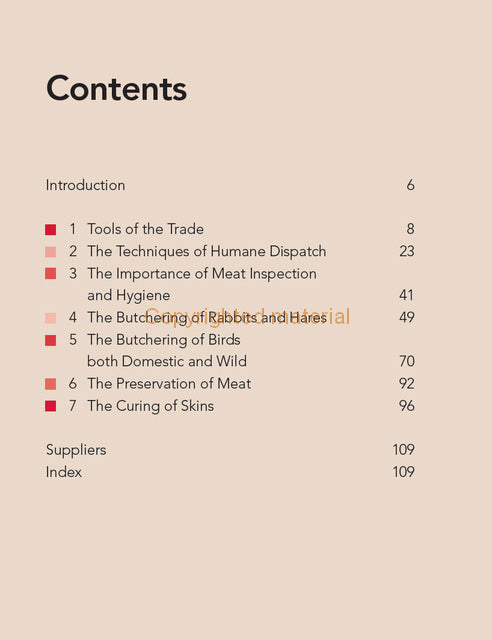This screenshot has width=492, height=640.
Task: Click the red square beside chapter 5
Action: coord(51,340)
